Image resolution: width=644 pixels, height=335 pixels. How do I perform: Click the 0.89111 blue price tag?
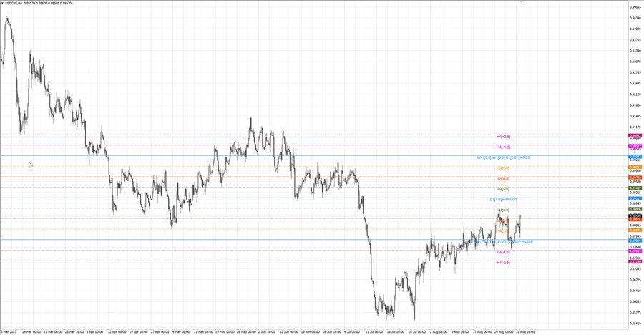(x=635, y=198)
